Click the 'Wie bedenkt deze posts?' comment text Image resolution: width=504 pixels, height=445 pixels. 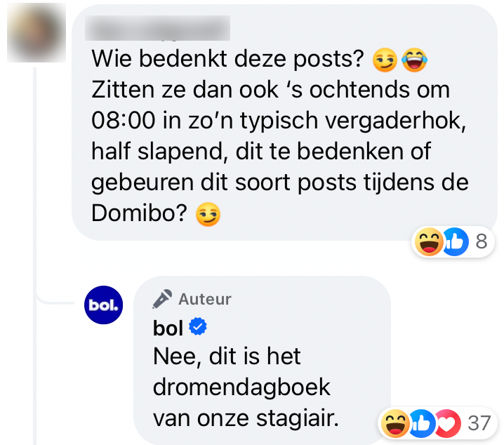point(227,59)
